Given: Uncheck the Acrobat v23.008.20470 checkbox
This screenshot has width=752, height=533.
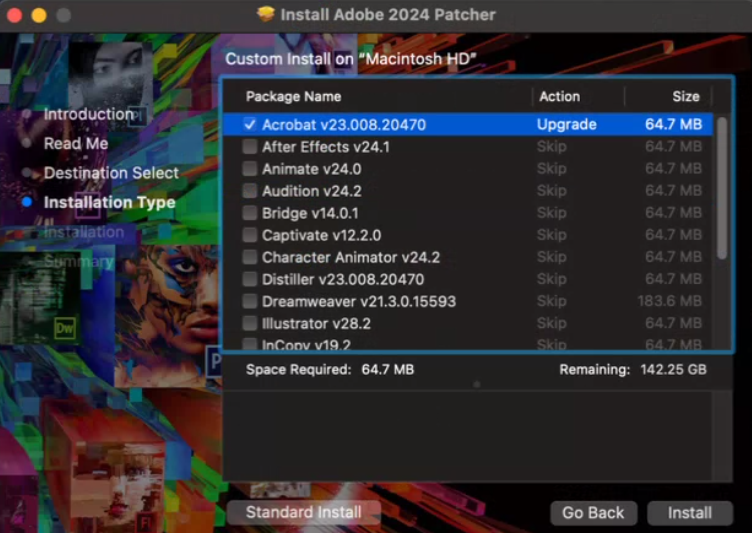Looking at the screenshot, I should (x=250, y=125).
